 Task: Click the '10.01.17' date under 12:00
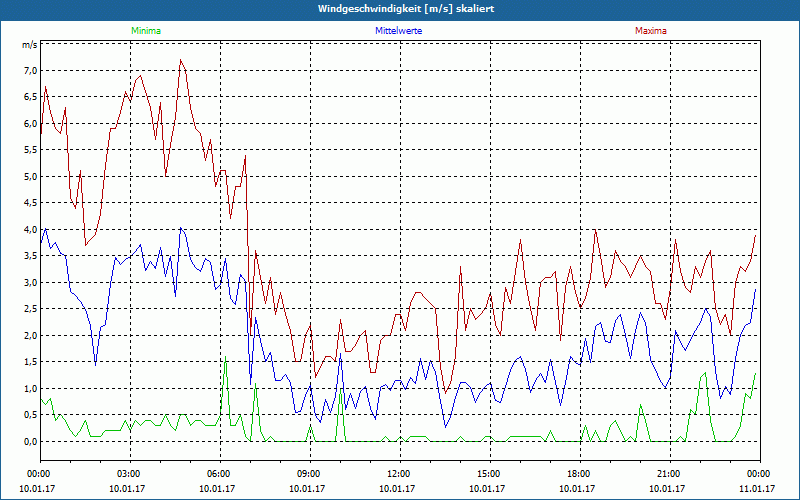(x=397, y=488)
